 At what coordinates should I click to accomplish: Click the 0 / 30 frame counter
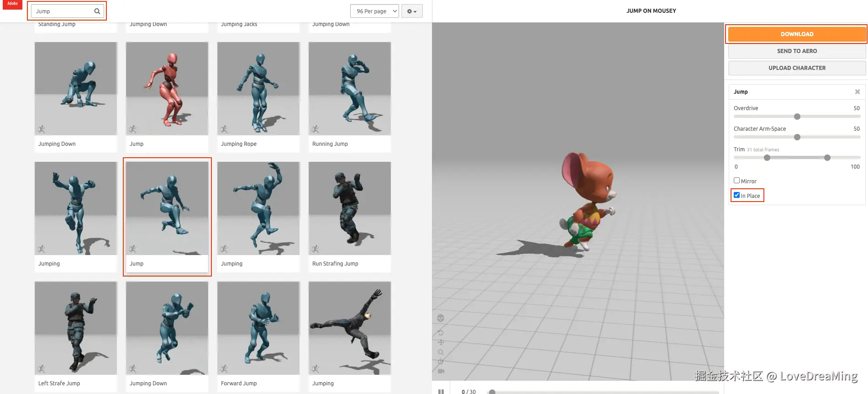pyautogui.click(x=468, y=392)
